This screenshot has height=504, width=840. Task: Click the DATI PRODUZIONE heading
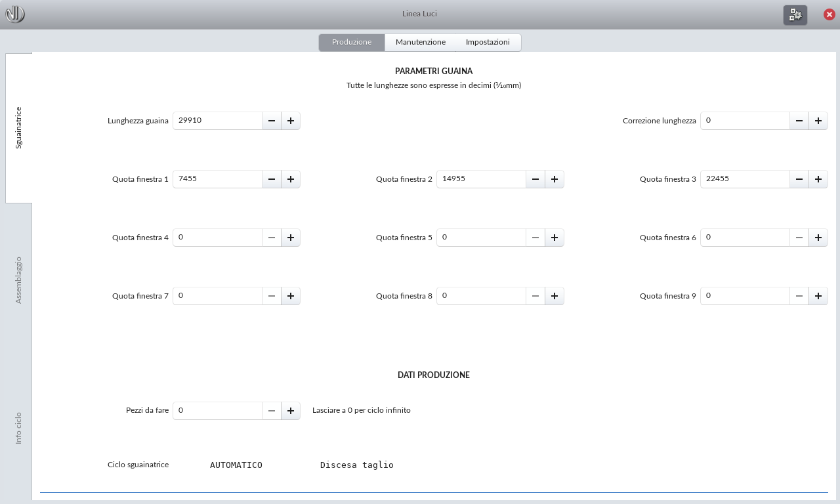coord(434,375)
